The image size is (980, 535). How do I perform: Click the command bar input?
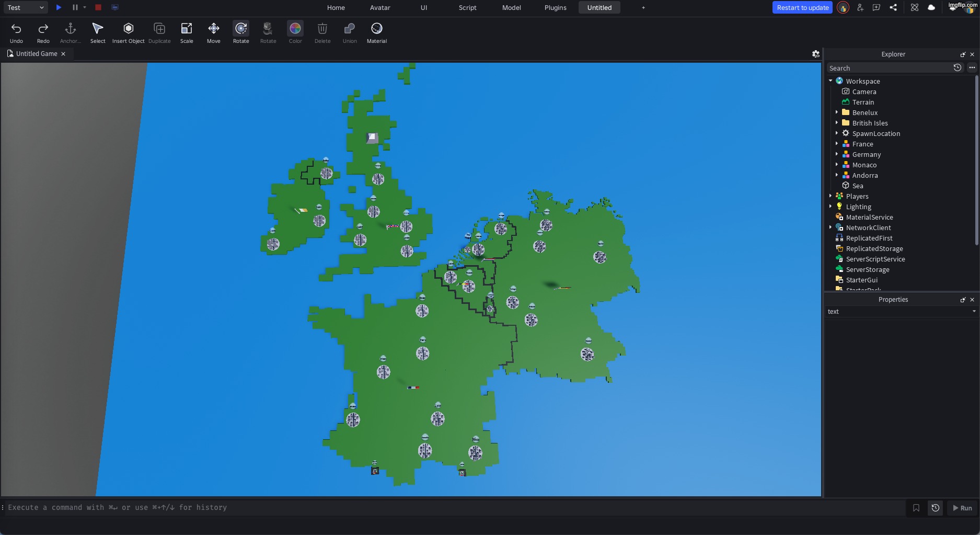[455, 507]
